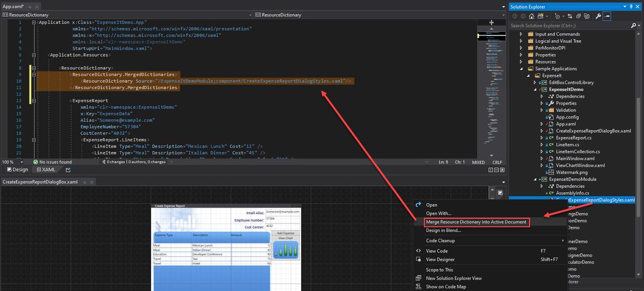The height and width of the screenshot is (291, 644).
Task: Switch to the Design view tab
Action: click(x=17, y=170)
